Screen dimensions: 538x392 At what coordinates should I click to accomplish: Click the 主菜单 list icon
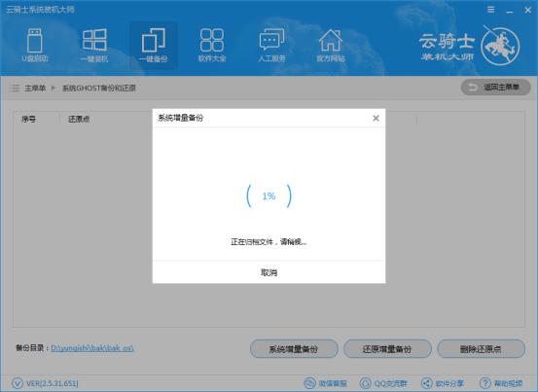pyautogui.click(x=15, y=89)
